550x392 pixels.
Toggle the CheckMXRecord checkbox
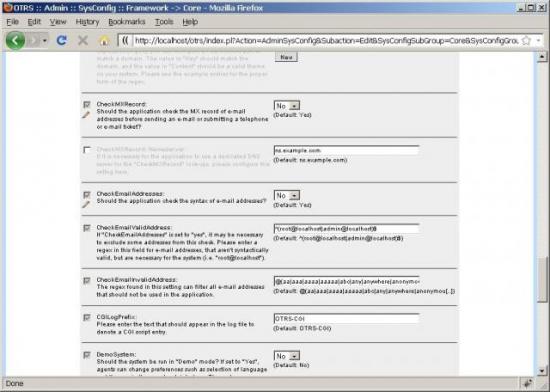(x=87, y=104)
